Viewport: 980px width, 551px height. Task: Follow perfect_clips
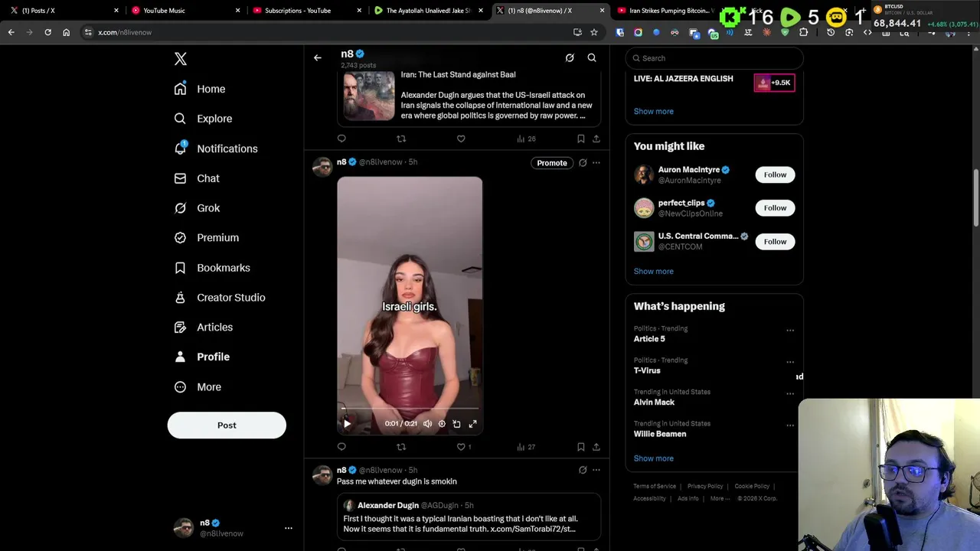775,208
